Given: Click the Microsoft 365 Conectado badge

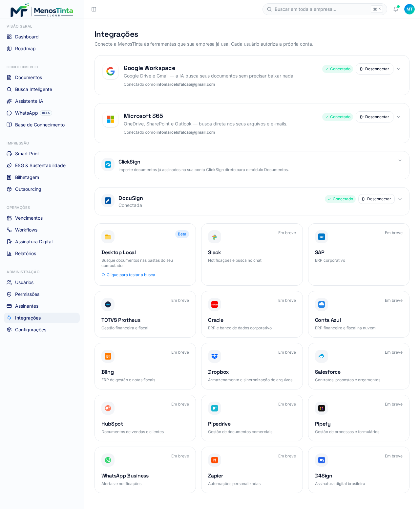Looking at the screenshot, I should 338,117.
